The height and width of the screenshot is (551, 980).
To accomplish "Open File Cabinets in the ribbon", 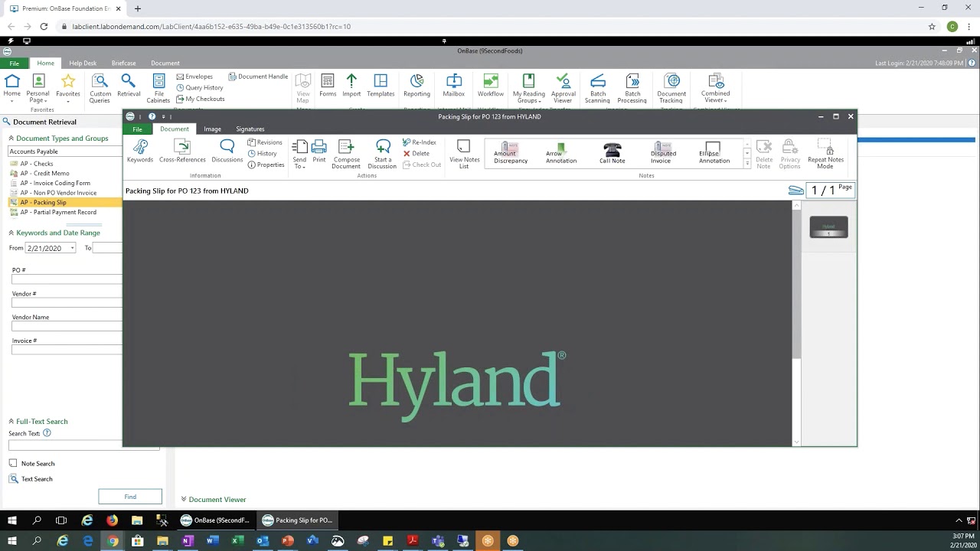I will (x=158, y=89).
